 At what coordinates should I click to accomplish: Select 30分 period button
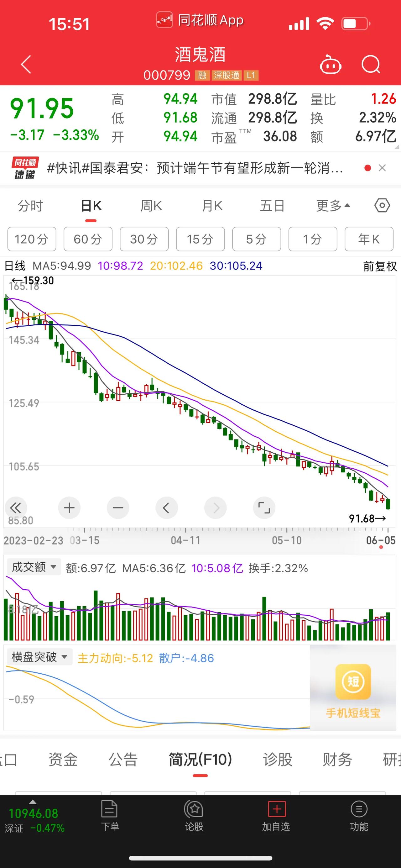click(x=144, y=239)
